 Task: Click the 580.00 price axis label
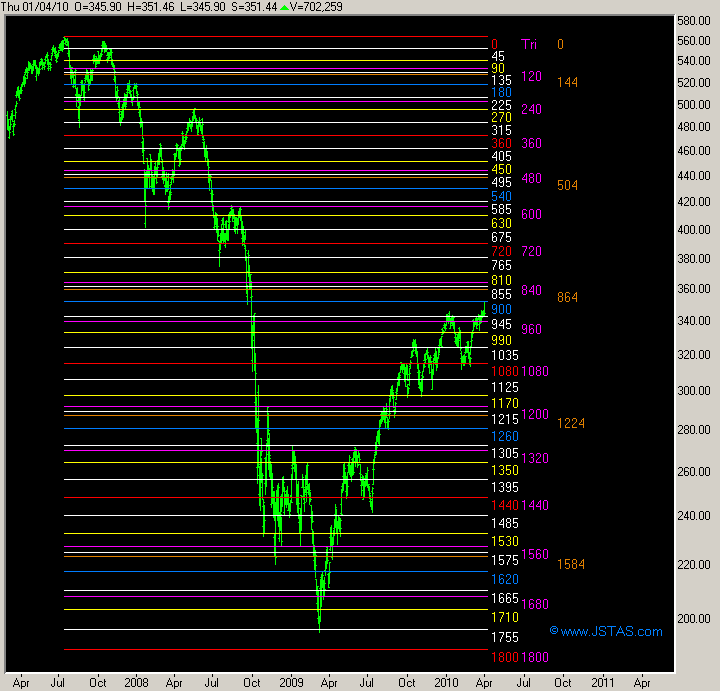691,21
